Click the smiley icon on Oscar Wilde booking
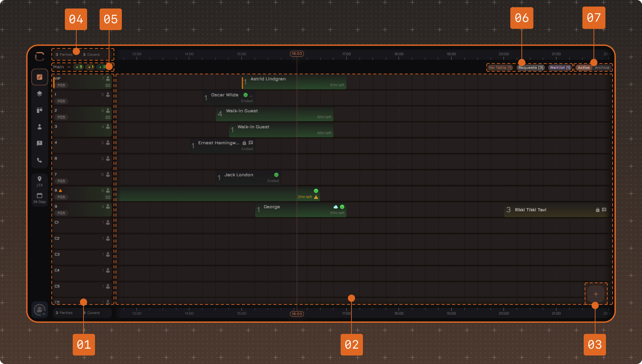Screen dimensions: 642x364 (x=246, y=95)
